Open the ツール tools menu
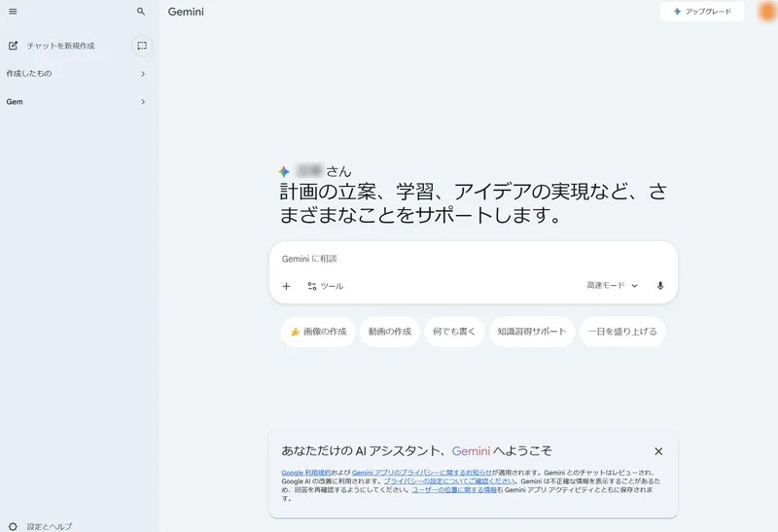Viewport: 778px width, 532px height. [x=325, y=286]
